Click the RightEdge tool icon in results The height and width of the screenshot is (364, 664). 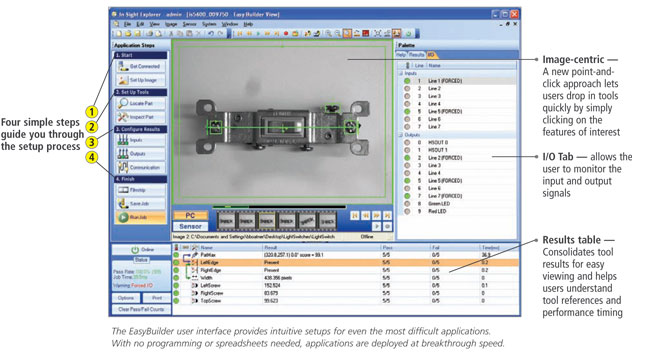pyautogui.click(x=195, y=270)
